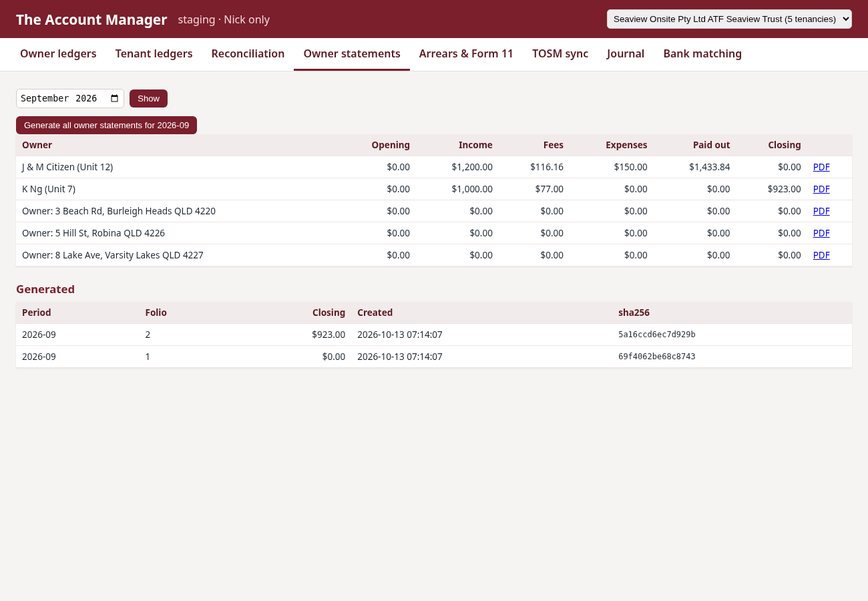Screen dimensions: 868x601
Task: Select the J & M Citizen (Unit 12) owner name
Action: (x=67, y=167)
